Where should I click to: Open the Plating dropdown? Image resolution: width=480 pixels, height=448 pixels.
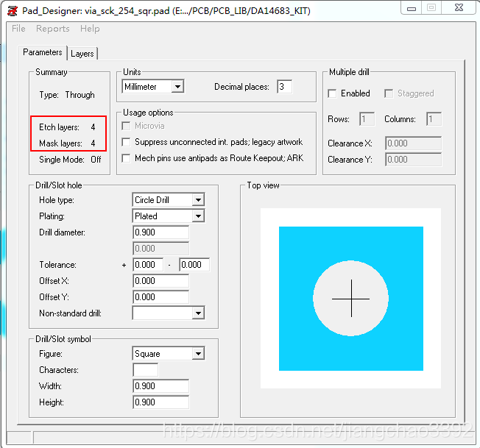197,216
